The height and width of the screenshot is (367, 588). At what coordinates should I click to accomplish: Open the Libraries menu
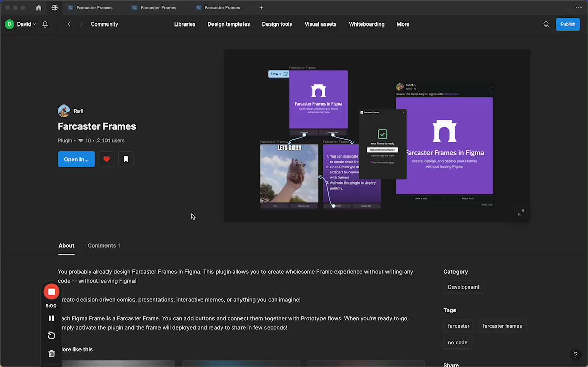click(184, 24)
